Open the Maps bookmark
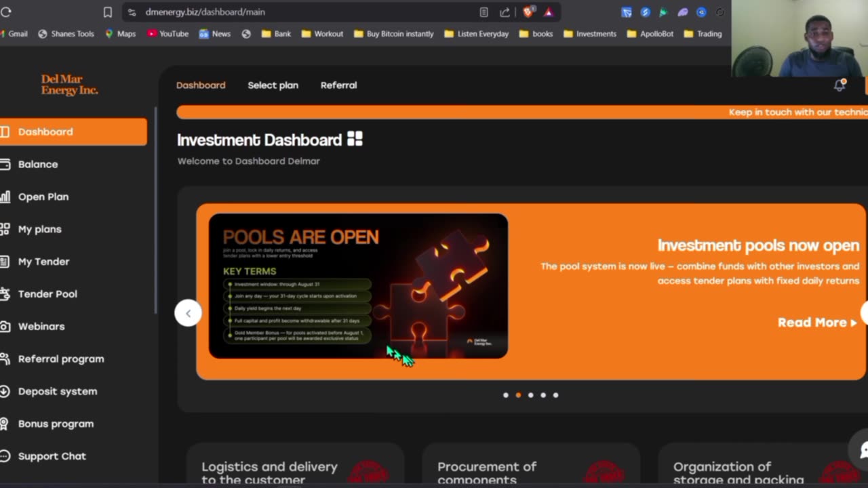 (120, 34)
